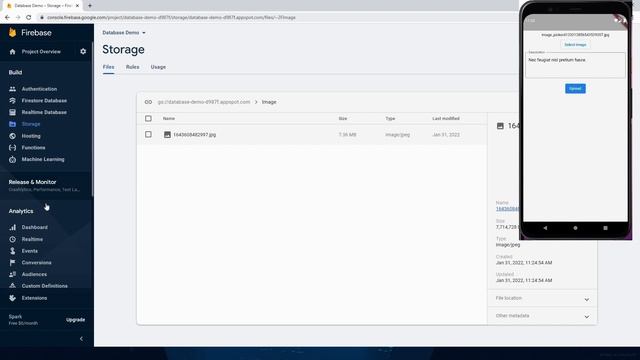Select the Database Demo browser tab
640x360 pixels.
(x=43, y=6)
